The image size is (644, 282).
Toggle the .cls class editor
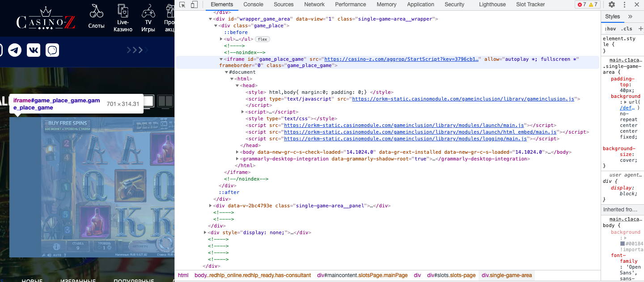[x=627, y=29]
